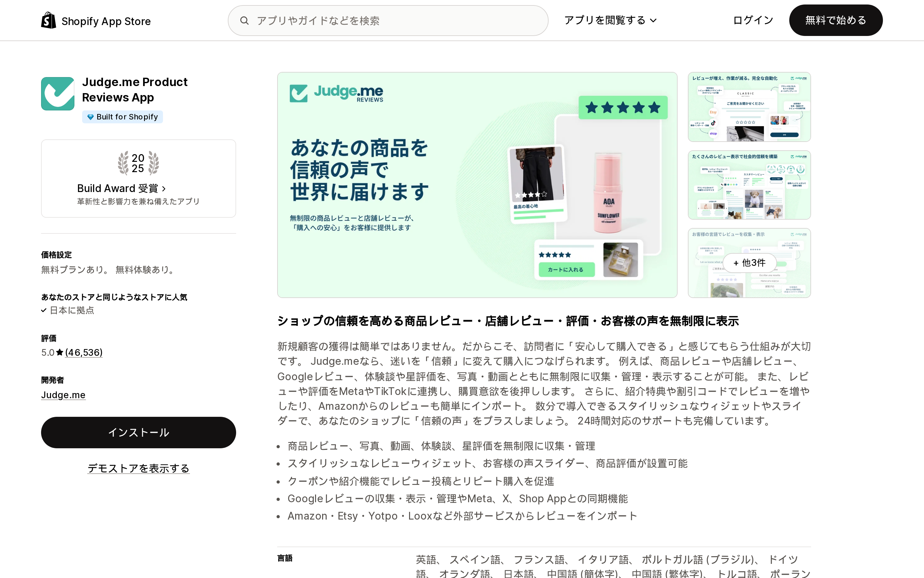Click the 言語 section label
Screen dimensions: 924x578
(x=285, y=558)
